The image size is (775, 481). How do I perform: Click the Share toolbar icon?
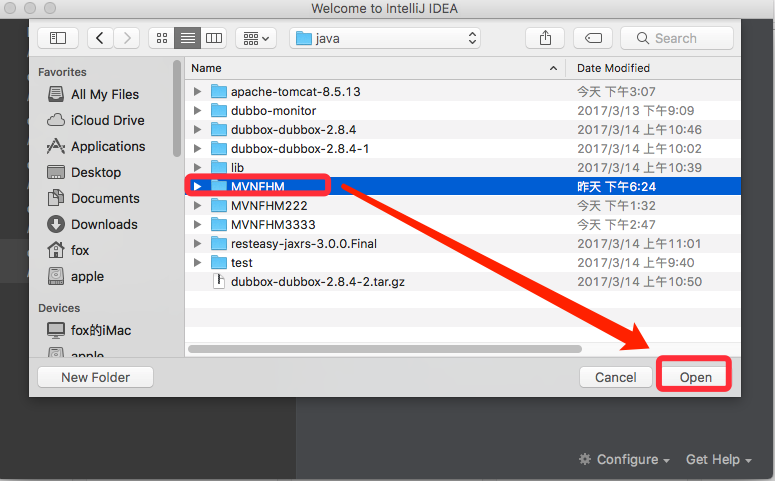click(x=545, y=38)
